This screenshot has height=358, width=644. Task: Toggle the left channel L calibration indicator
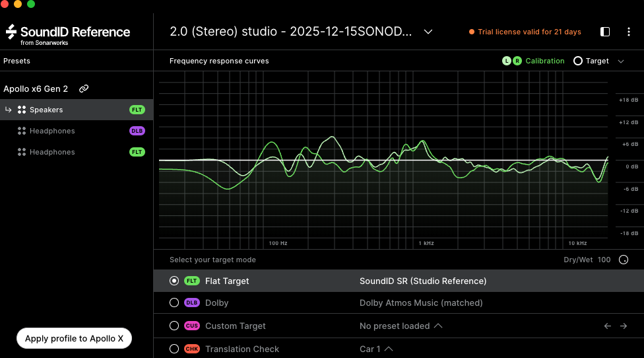507,61
